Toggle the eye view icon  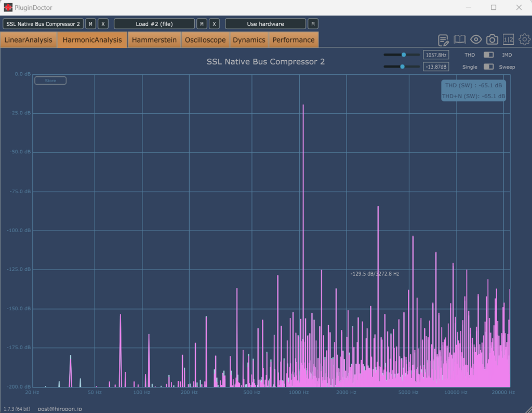tap(476, 39)
